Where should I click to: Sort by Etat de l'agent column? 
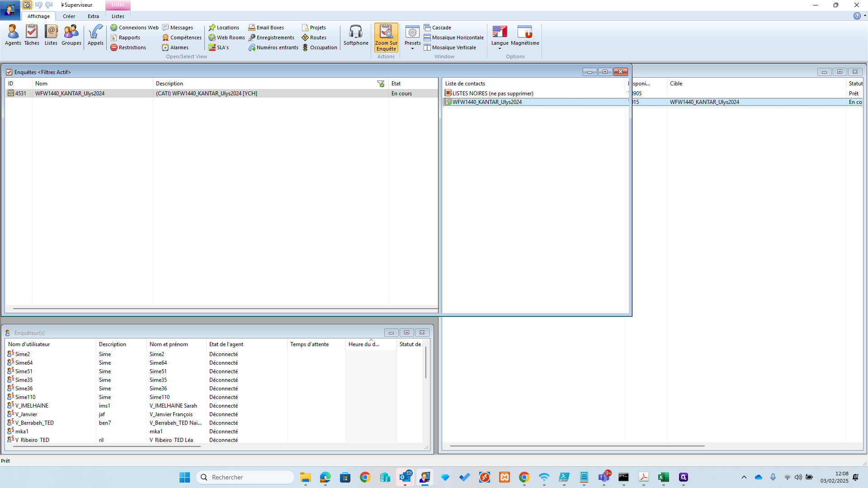(x=246, y=344)
